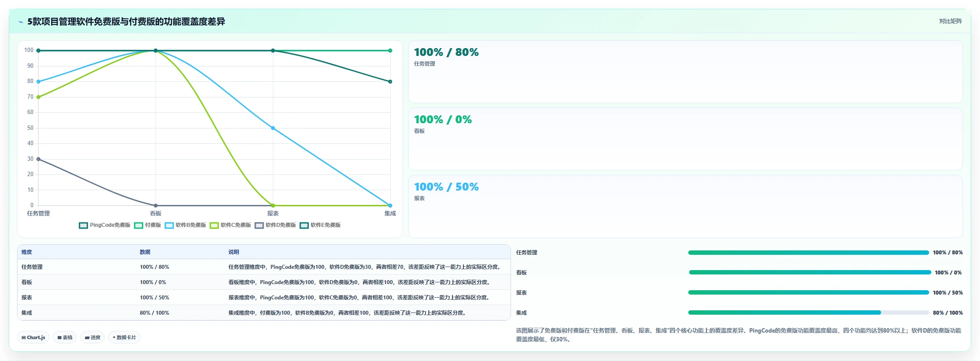Click the small icon before the dashboard title
980x361 pixels.
pyautogui.click(x=21, y=22)
